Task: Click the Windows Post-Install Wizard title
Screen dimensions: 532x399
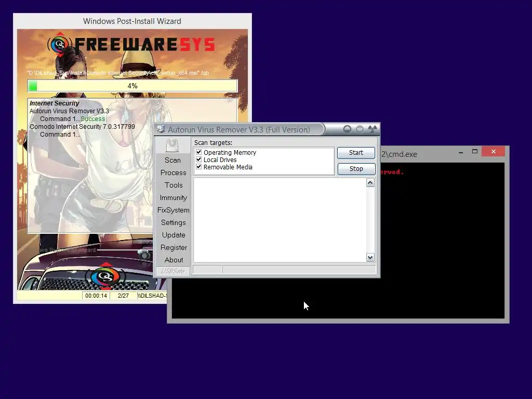Action: point(132,21)
